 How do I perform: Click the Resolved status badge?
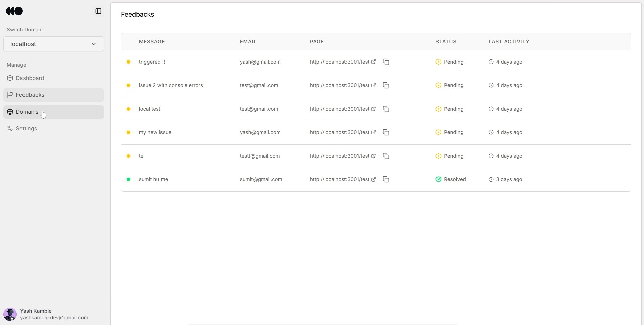(451, 179)
